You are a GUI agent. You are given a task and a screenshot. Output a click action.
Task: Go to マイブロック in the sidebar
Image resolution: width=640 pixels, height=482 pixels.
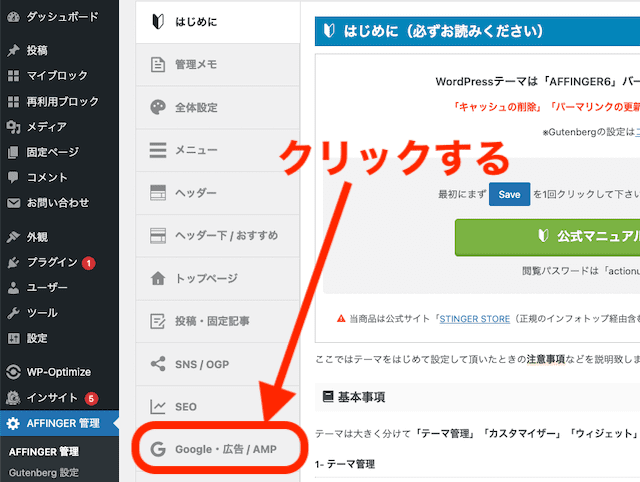pos(60,76)
